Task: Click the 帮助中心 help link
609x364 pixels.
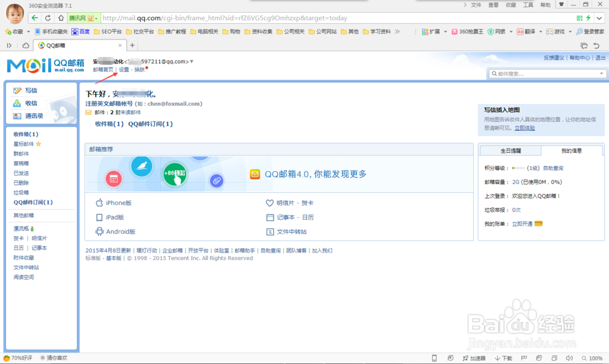Action: coord(580,58)
